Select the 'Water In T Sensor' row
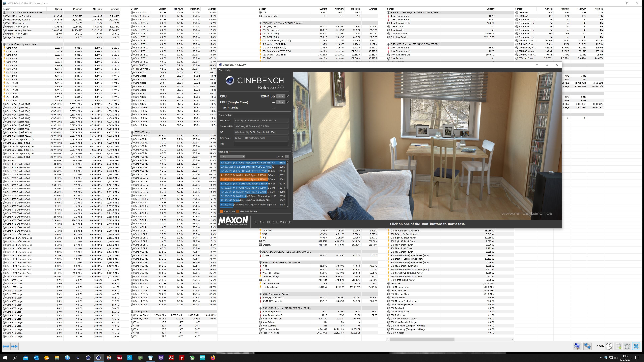644x362 pixels. [318, 273]
